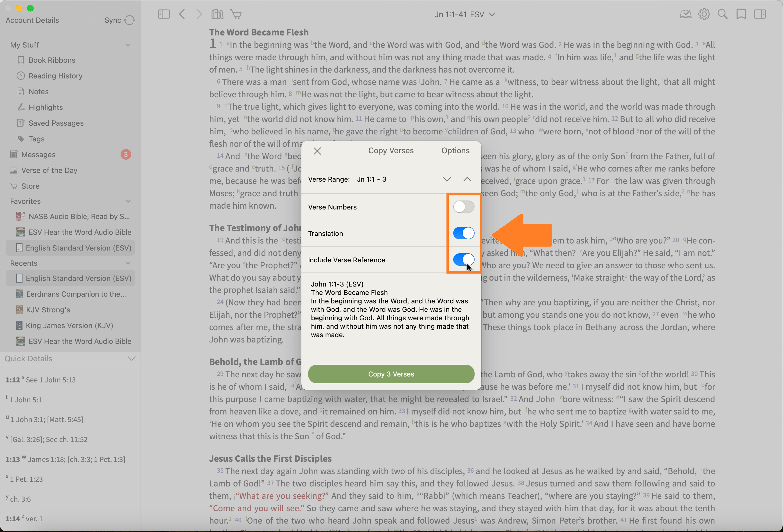This screenshot has height=532, width=783.
Task: Click heading The Word Became Flesh
Action: click(259, 32)
